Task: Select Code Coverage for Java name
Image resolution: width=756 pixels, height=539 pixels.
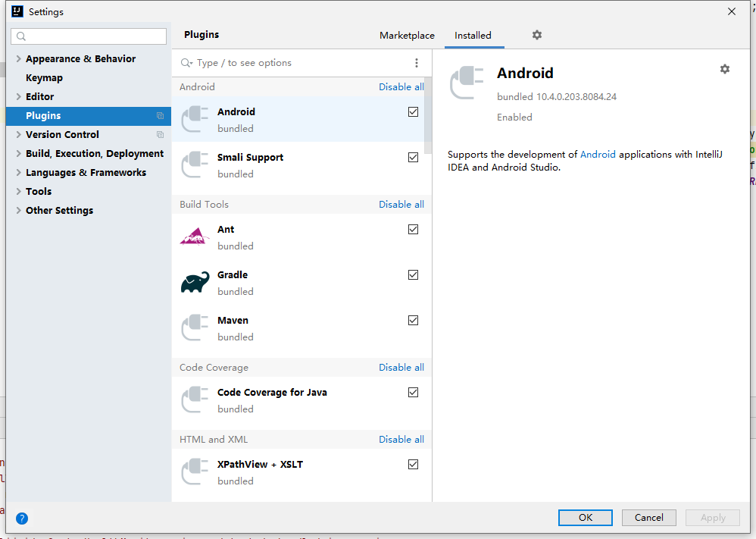Action: (272, 392)
